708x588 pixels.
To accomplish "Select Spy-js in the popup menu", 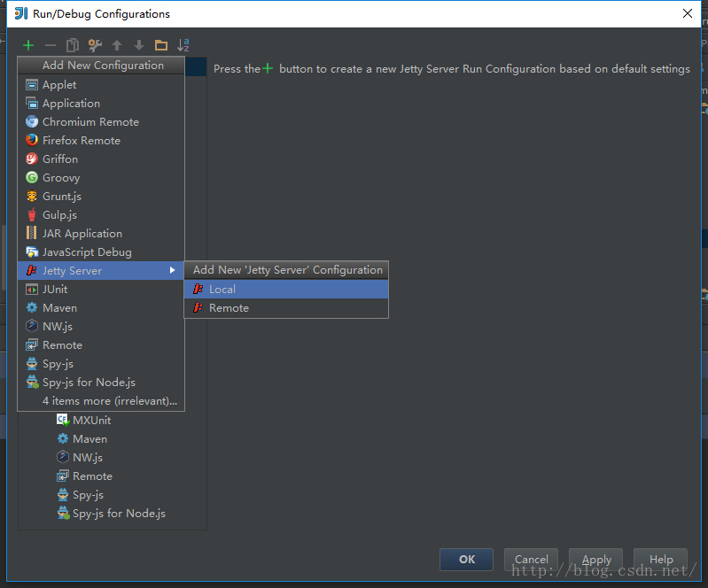I will (x=101, y=364).
